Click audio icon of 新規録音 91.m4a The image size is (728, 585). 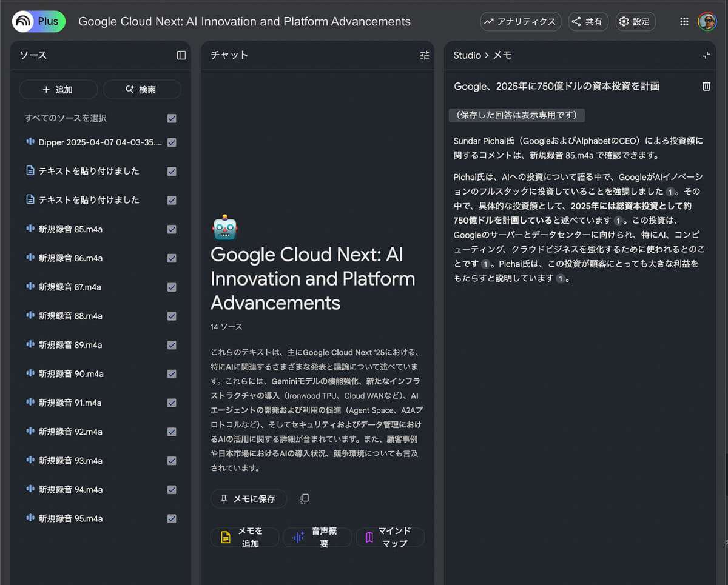[x=30, y=402]
